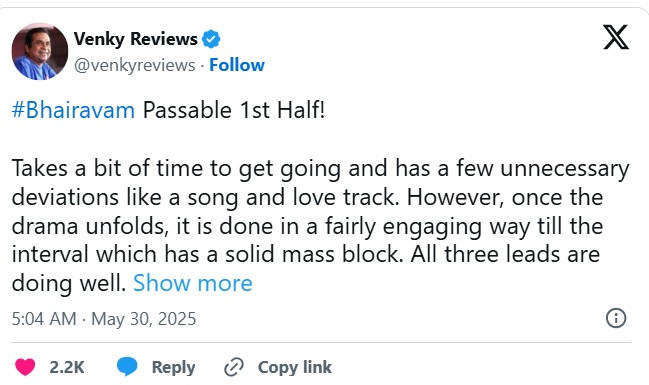Click the Copy link label
Viewport: 649px width, 385px height.
point(295,367)
